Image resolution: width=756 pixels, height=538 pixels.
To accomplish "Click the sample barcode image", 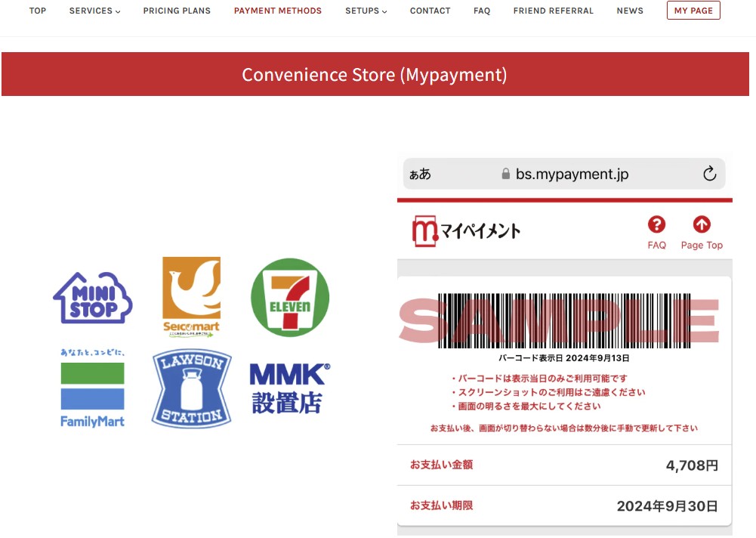I will point(564,320).
